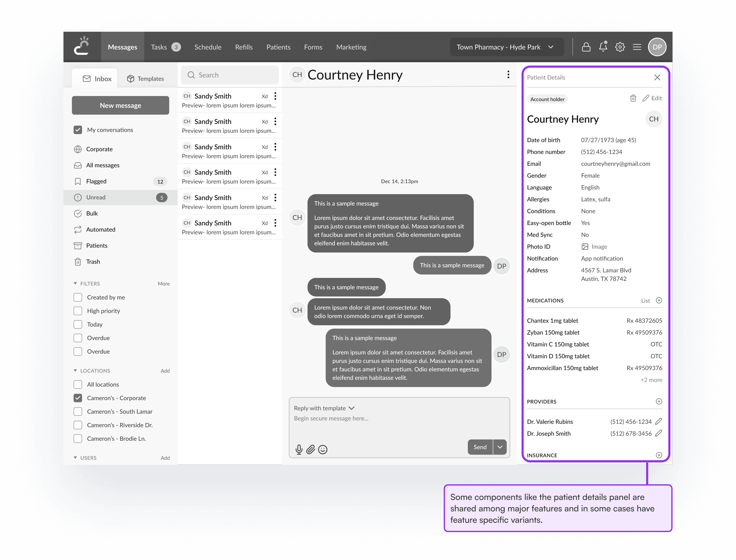Click the notification bell icon
This screenshot has width=736, height=560.
(x=603, y=47)
